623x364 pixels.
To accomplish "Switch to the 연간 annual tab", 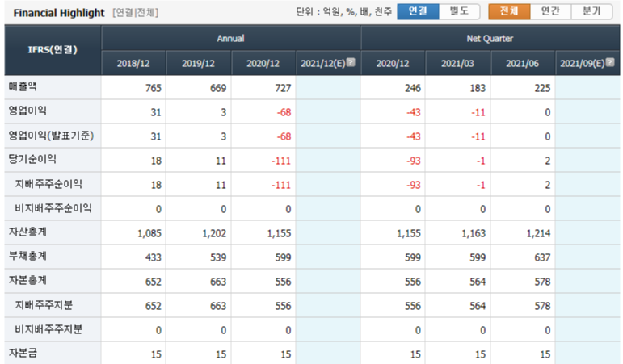I will pos(551,11).
